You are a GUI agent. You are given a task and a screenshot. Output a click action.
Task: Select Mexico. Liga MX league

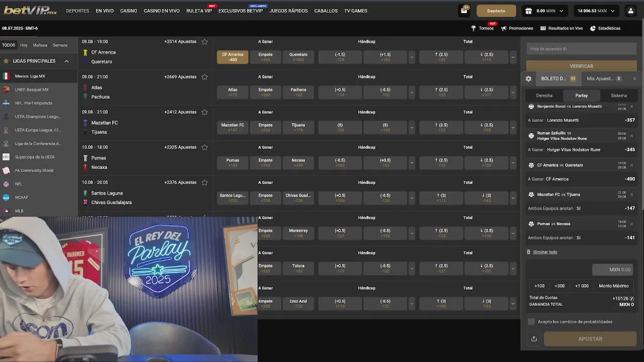point(39,76)
